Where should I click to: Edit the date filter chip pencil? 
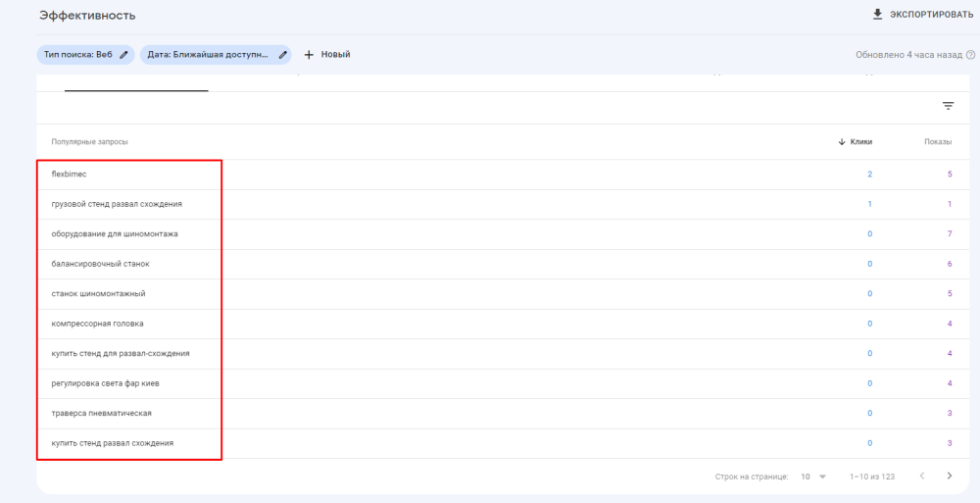pos(284,55)
